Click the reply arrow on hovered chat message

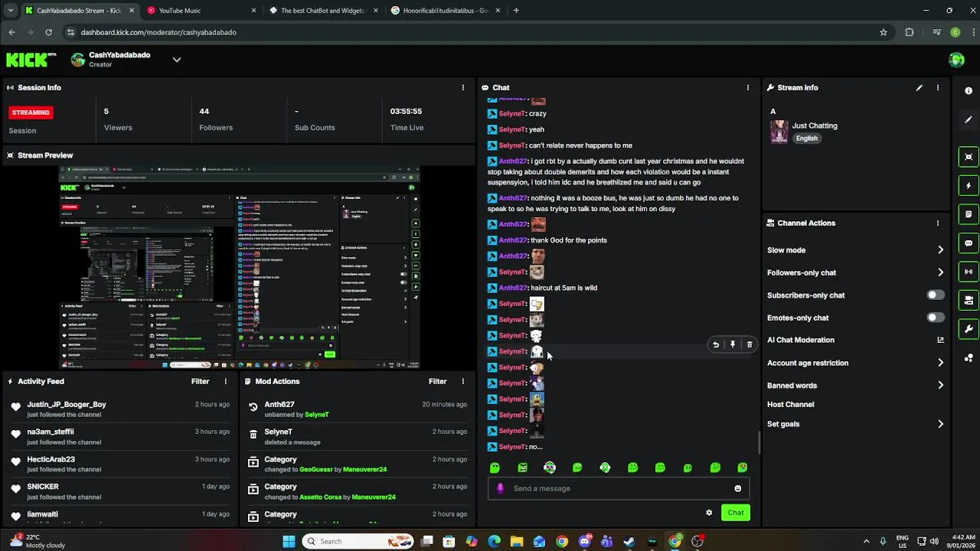(716, 344)
